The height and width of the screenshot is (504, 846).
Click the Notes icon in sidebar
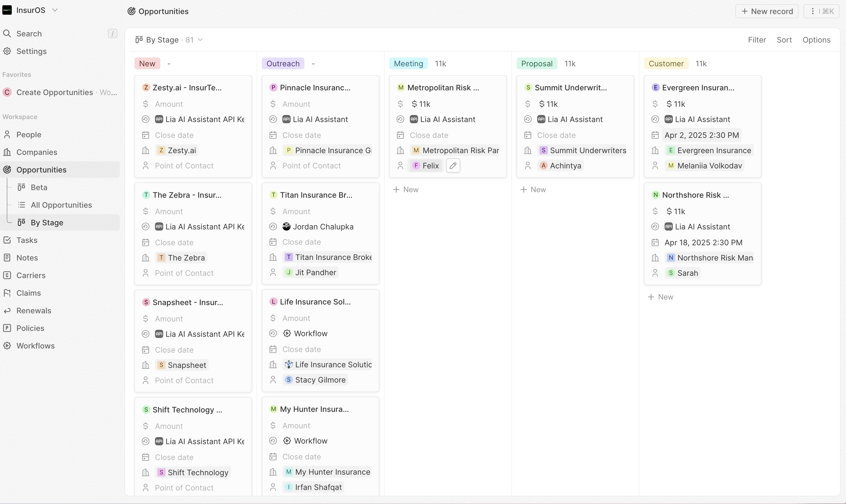pyautogui.click(x=7, y=258)
